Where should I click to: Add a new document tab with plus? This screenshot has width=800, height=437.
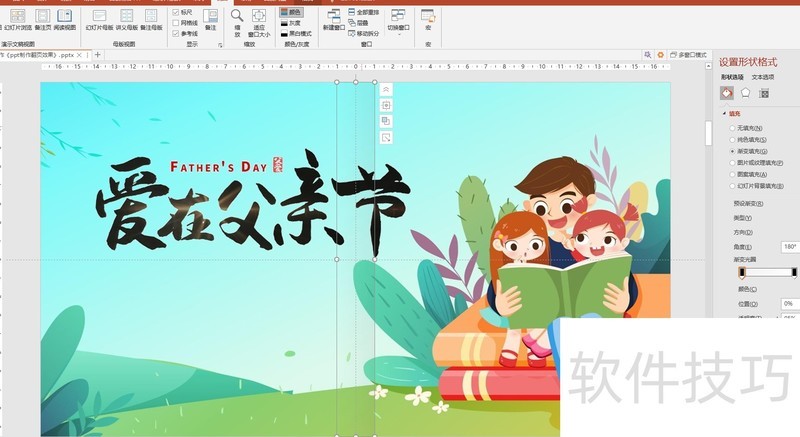(x=97, y=55)
